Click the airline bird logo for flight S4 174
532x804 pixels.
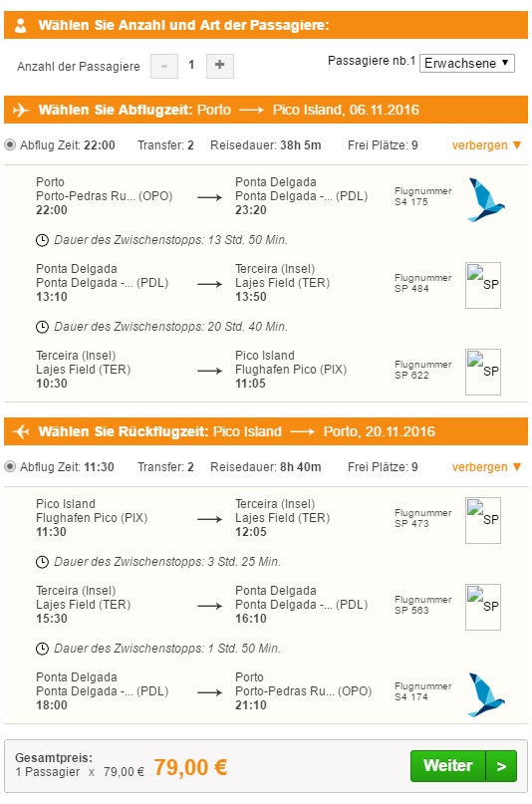coord(485,694)
